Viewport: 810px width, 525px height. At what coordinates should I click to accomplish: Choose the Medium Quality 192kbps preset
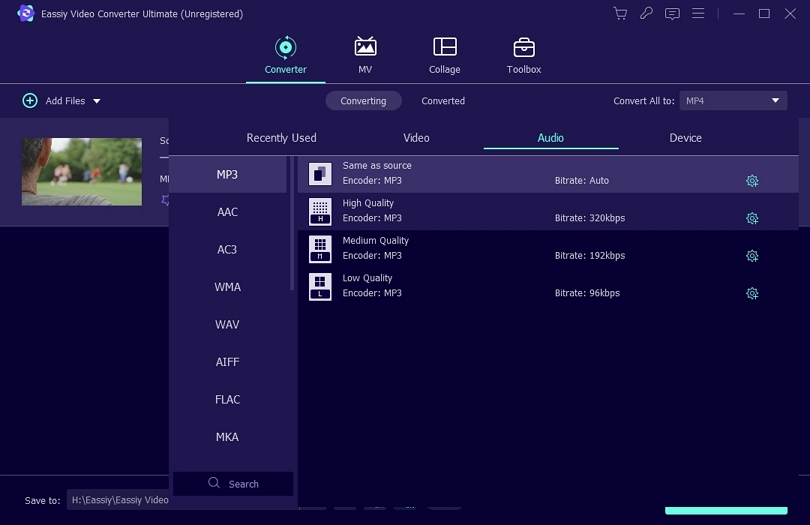[548, 249]
